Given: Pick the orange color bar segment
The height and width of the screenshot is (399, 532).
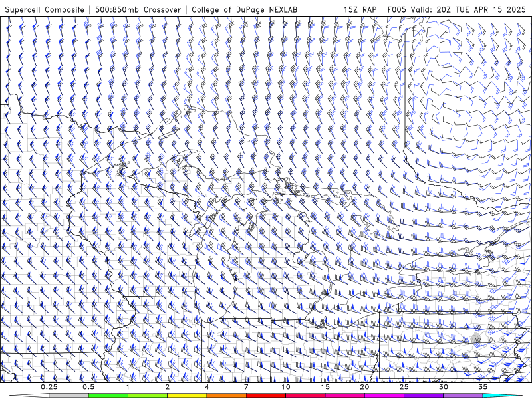Looking at the screenshot, I should point(227,396).
